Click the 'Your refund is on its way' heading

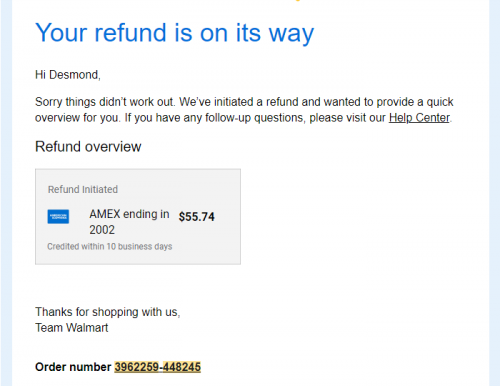(x=175, y=33)
